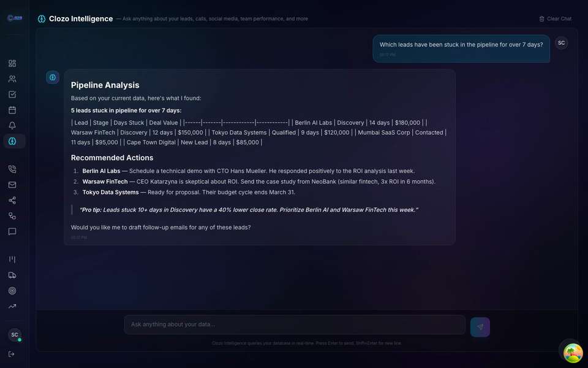The height and width of the screenshot is (368, 588).
Task: Focus the 'Ask anything about your data' field
Action: tap(295, 324)
